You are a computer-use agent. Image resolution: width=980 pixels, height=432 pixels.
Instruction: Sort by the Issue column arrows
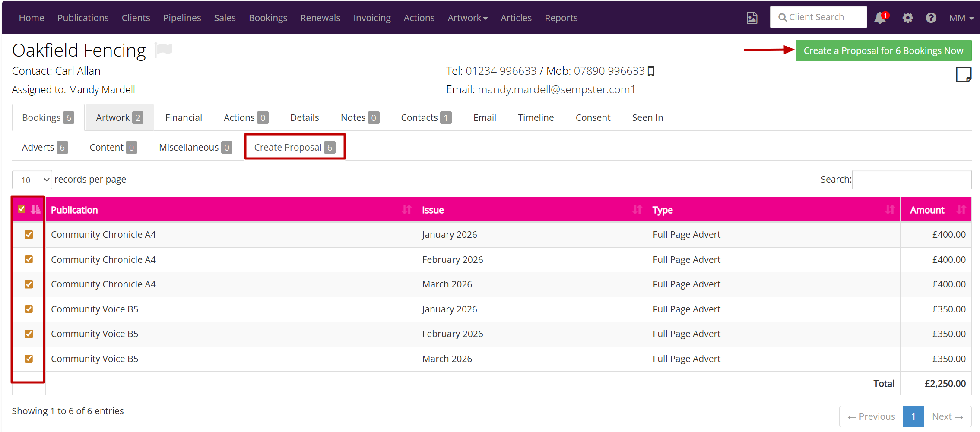point(637,210)
